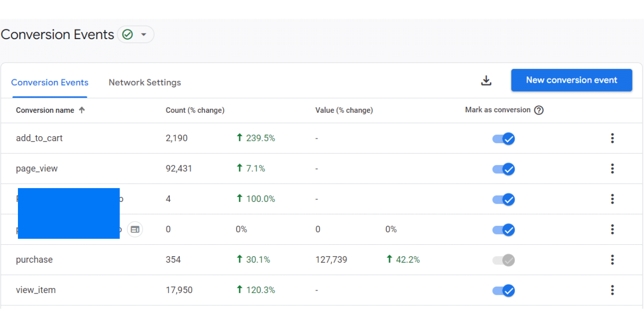Click the web-page icon beside the redacted event
This screenshot has height=322, width=644.
[135, 229]
